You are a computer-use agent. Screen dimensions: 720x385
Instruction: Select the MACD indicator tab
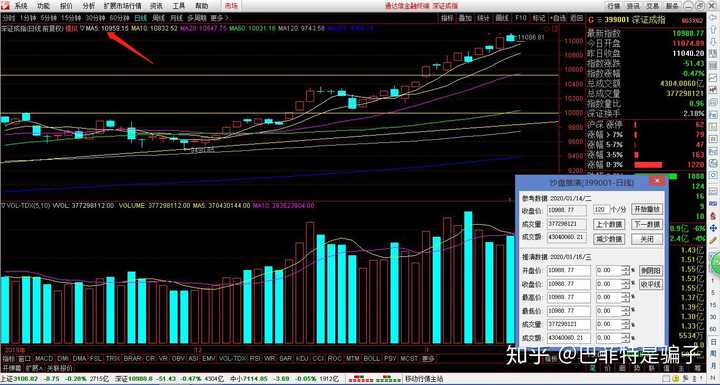(44, 358)
